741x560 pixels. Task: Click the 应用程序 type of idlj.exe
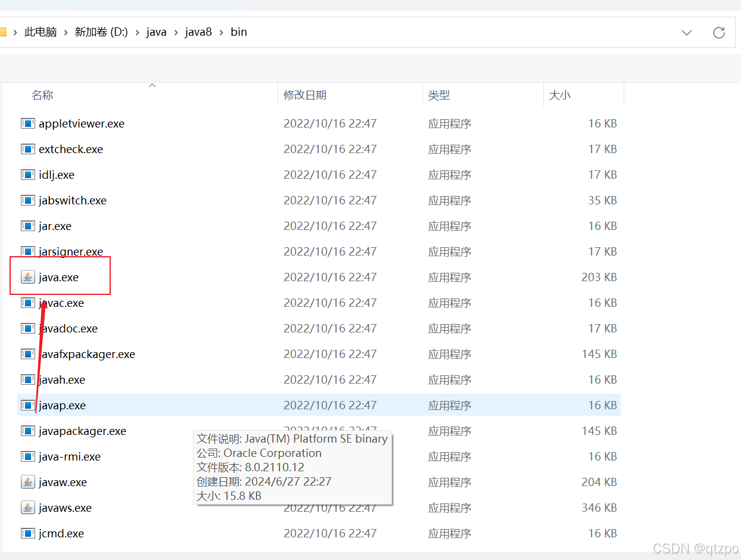pos(450,175)
